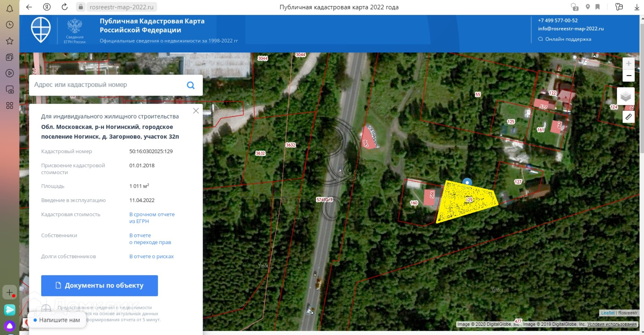The image size is (644, 335).
Task: Select parcel 55 on the map
Action: click(478, 95)
